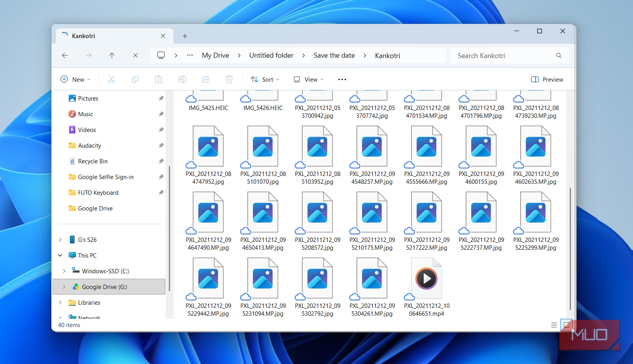633x364 pixels.
Task: Open Music in the sidebar
Action: [x=85, y=114]
